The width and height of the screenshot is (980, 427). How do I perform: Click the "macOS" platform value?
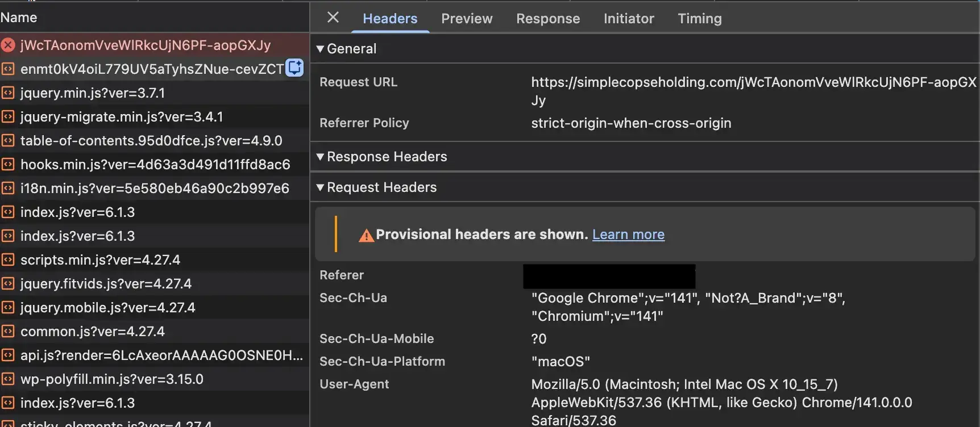560,361
